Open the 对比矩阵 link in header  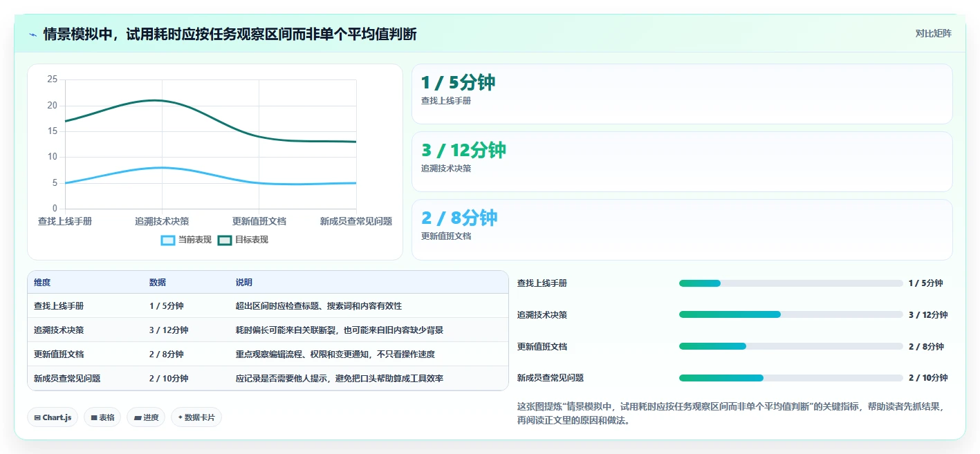pyautogui.click(x=933, y=33)
